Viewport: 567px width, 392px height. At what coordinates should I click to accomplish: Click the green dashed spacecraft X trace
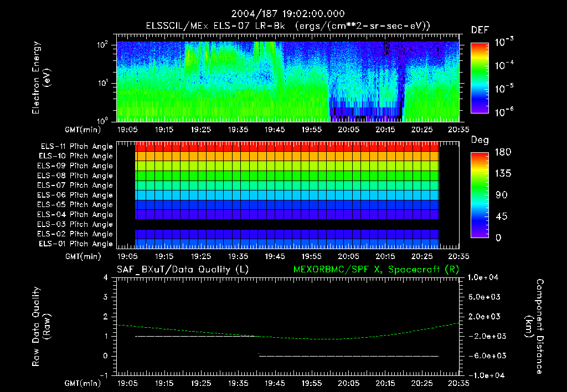(x=288, y=332)
